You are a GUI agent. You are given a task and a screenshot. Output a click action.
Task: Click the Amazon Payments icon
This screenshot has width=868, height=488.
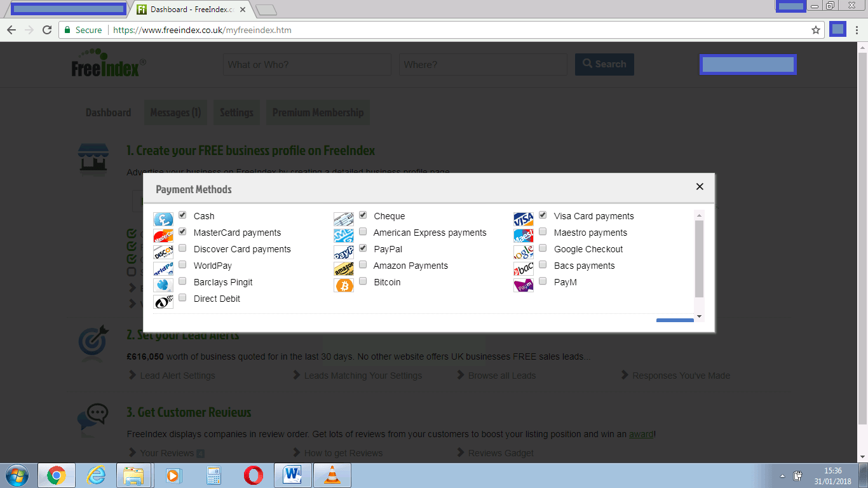coord(343,265)
